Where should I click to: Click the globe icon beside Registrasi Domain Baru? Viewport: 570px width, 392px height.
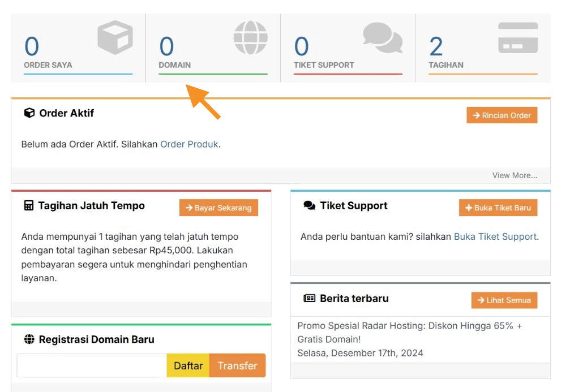click(29, 339)
